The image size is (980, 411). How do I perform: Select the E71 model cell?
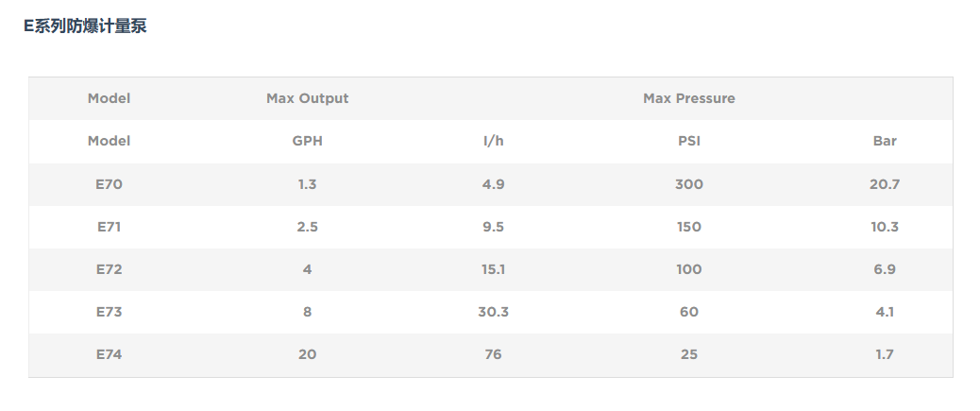point(109,227)
